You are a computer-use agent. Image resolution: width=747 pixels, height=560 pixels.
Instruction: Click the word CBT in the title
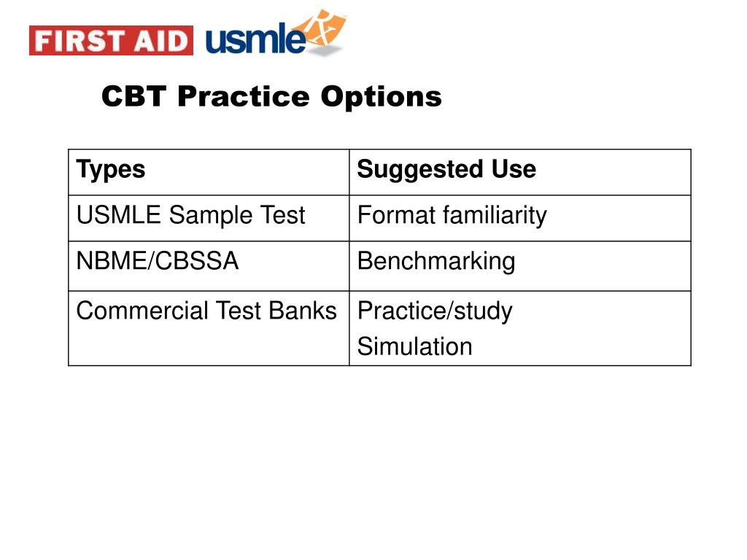tap(134, 96)
